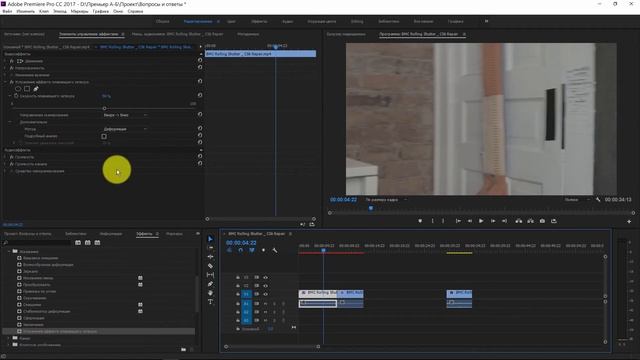Select the Ripple Edit tool
This screenshot has width=640, height=360.
[210, 257]
